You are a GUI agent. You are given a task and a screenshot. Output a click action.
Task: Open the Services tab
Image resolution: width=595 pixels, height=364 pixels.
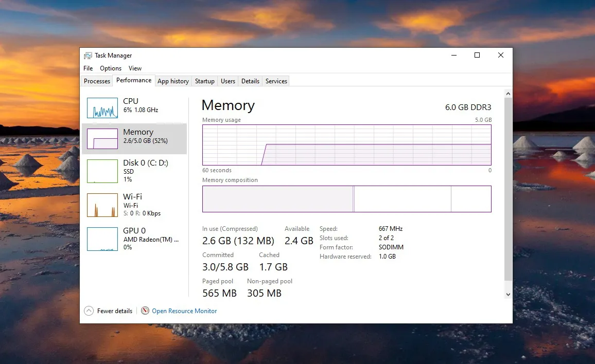(x=276, y=81)
